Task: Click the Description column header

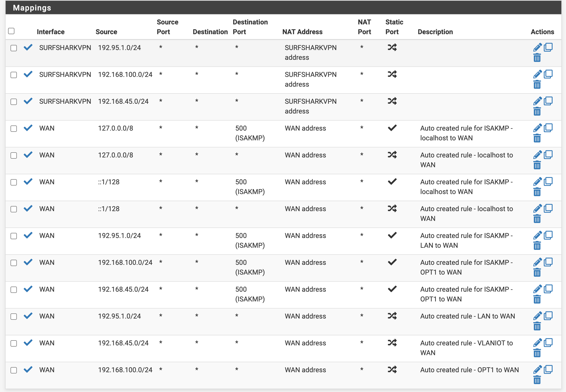Action: click(435, 32)
